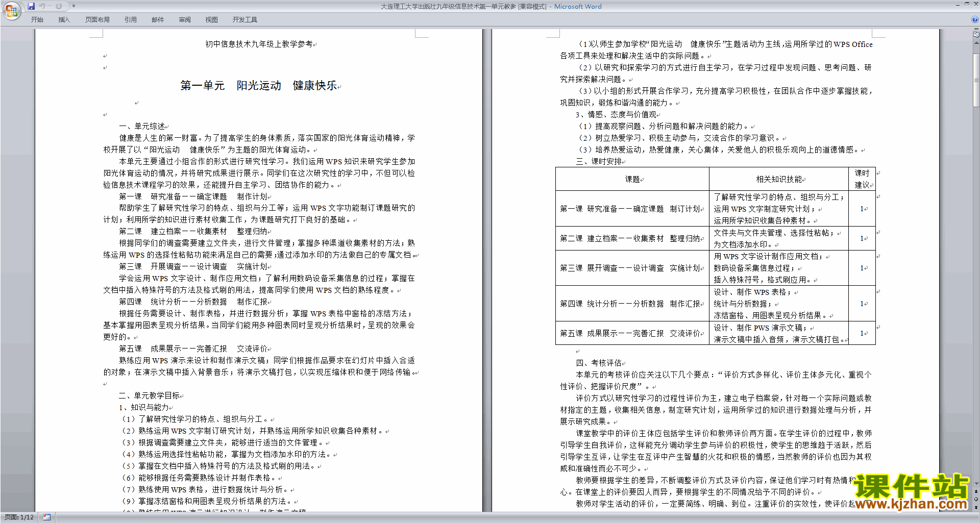980x523 pixels.
Task: Click the next page double-arrow button
Action: (x=976, y=507)
